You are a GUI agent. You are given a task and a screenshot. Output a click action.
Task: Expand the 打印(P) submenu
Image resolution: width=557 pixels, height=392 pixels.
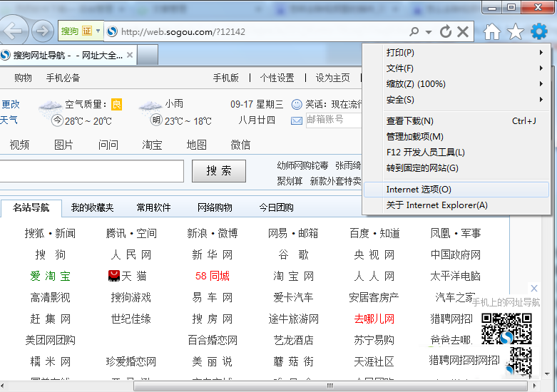click(x=541, y=53)
